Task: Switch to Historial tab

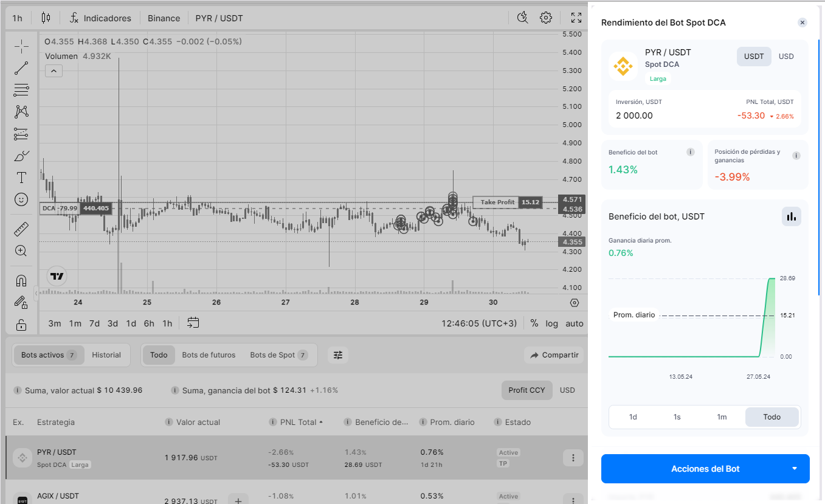Action: pos(106,355)
